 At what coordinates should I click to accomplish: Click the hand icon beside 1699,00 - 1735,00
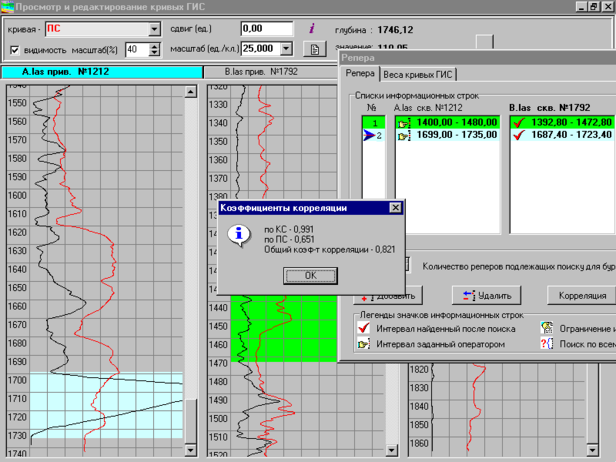(x=403, y=134)
